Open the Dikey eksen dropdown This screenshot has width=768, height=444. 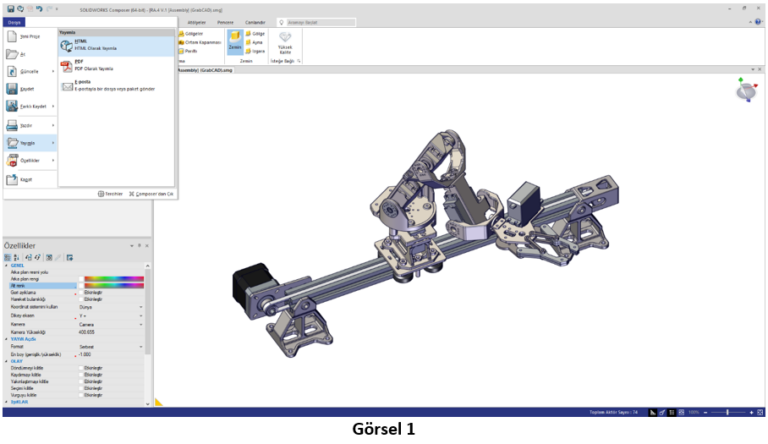140,315
